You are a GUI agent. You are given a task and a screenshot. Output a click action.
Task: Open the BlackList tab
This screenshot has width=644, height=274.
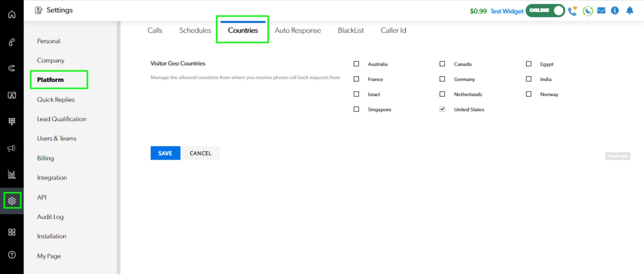(351, 30)
